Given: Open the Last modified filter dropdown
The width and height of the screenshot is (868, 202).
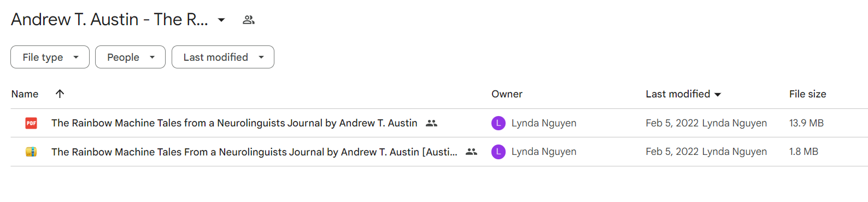Looking at the screenshot, I should point(222,57).
